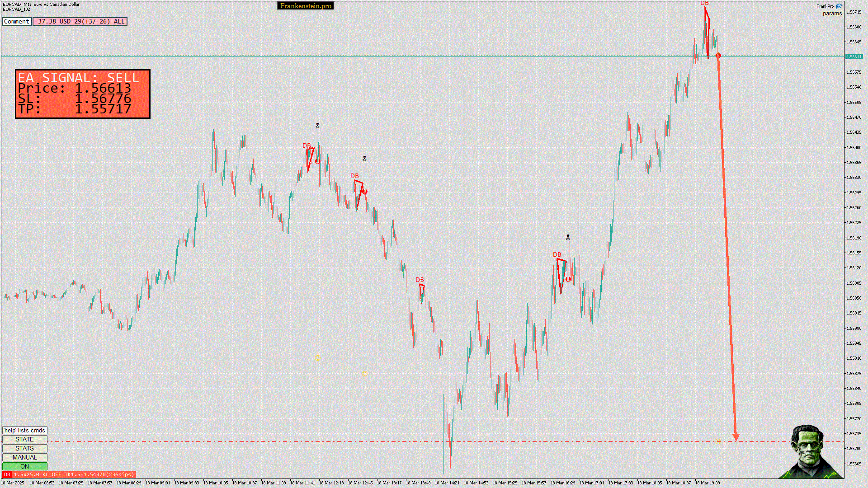Screen dimensions: 868x488
Task: Click the red DB strategy status bar
Action: pos(69,474)
